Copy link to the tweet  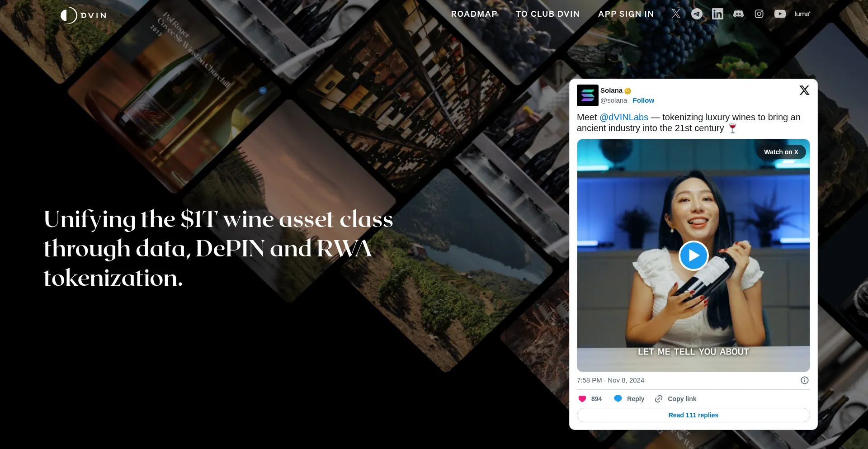676,399
